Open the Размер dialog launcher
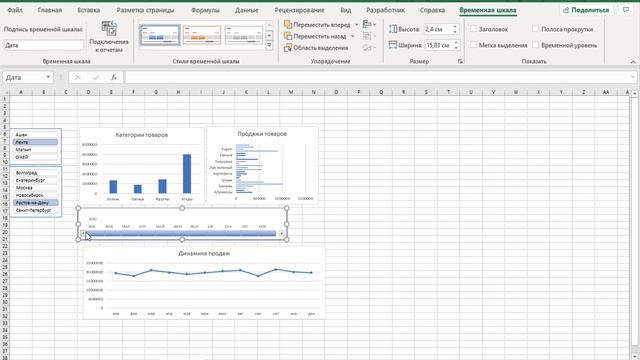The width and height of the screenshot is (640, 360). (460, 61)
